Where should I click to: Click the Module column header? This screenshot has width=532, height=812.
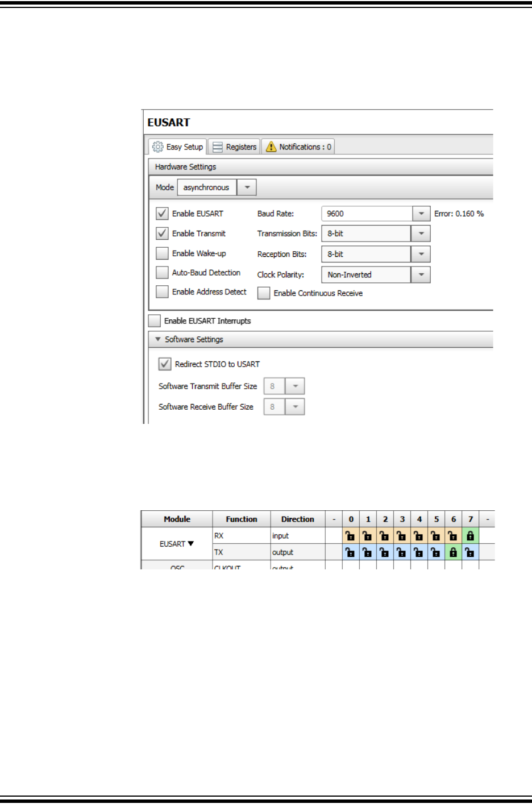[x=177, y=519]
